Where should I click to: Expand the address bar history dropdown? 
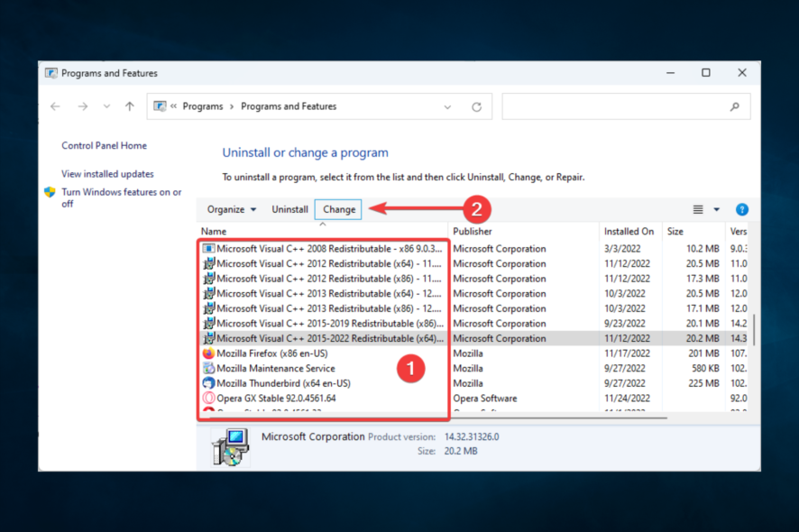tap(447, 107)
